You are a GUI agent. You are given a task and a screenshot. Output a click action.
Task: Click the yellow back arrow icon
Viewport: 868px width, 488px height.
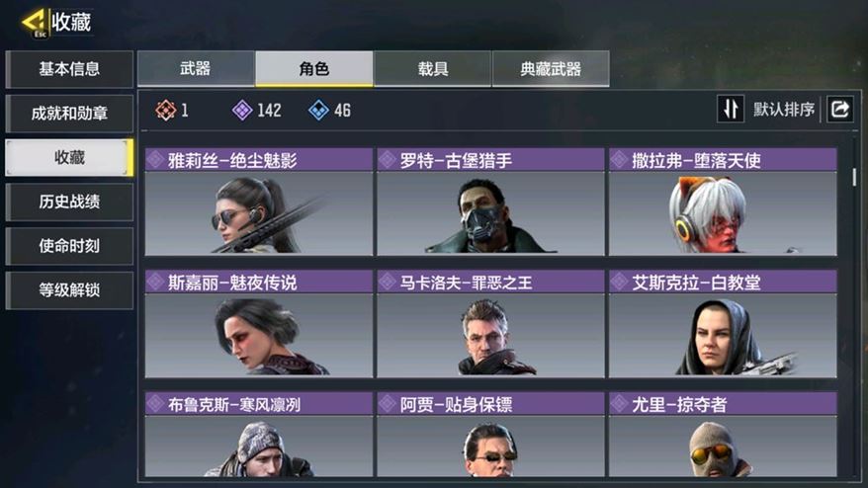tap(34, 23)
